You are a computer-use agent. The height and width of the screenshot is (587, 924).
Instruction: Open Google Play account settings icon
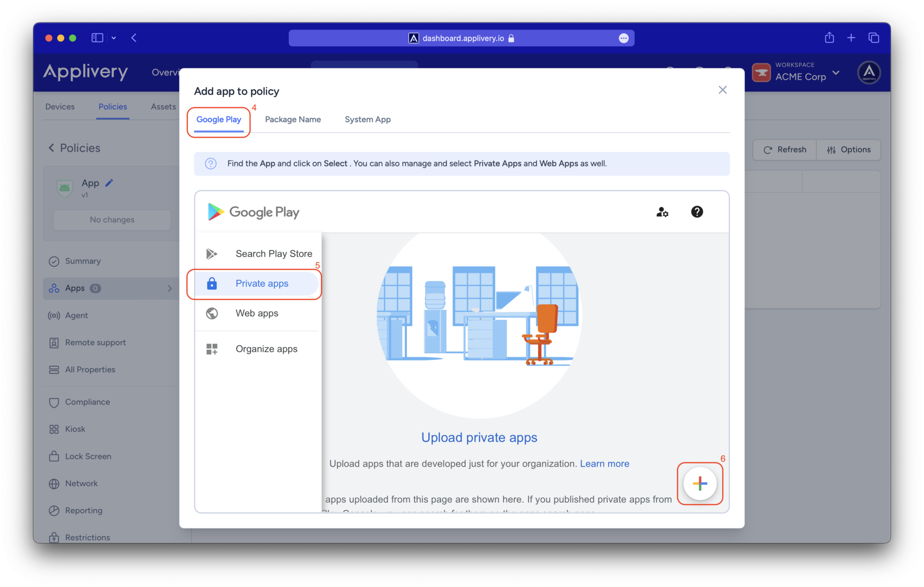click(x=662, y=212)
